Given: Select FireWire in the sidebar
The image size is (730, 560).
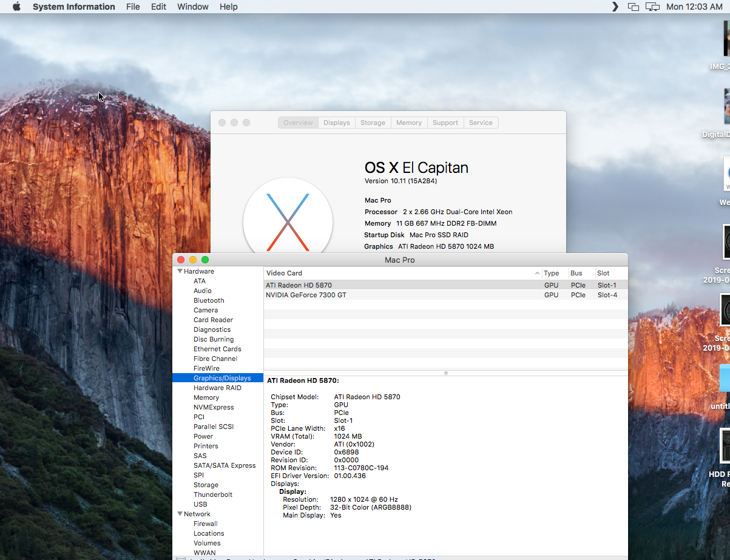Looking at the screenshot, I should click(x=206, y=368).
